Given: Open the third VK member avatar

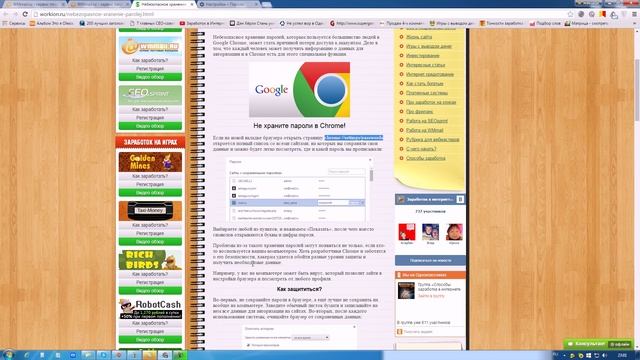Looking at the screenshot, I should (454, 232).
